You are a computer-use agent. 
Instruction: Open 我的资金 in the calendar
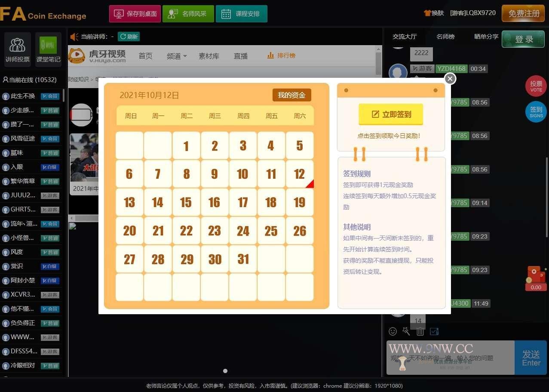(x=291, y=95)
